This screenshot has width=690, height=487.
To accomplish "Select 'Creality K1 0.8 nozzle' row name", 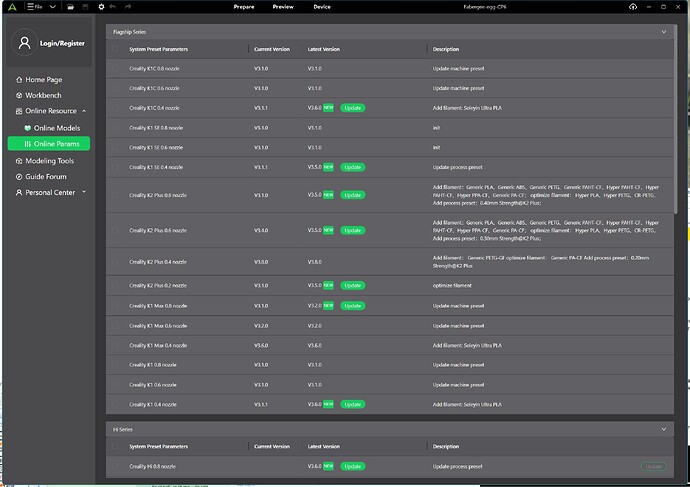I will tap(153, 365).
